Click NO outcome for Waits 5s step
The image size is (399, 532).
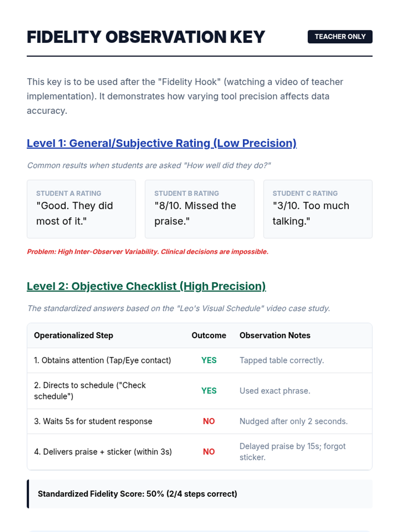pyautogui.click(x=209, y=421)
